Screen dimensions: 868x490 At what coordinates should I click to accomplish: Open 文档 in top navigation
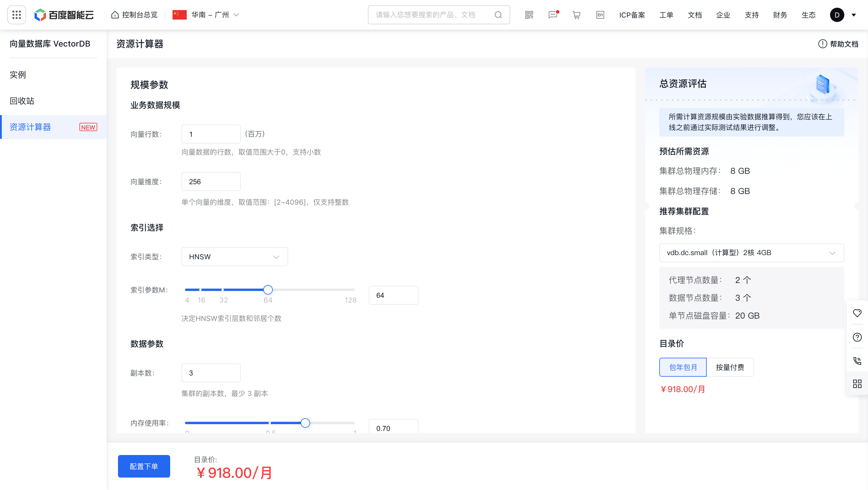pos(695,15)
